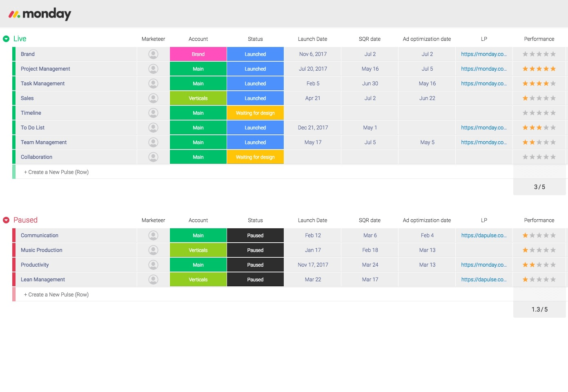This screenshot has height=392, width=568.
Task: Open marketeer avatar for Communication row
Action: coord(153,235)
